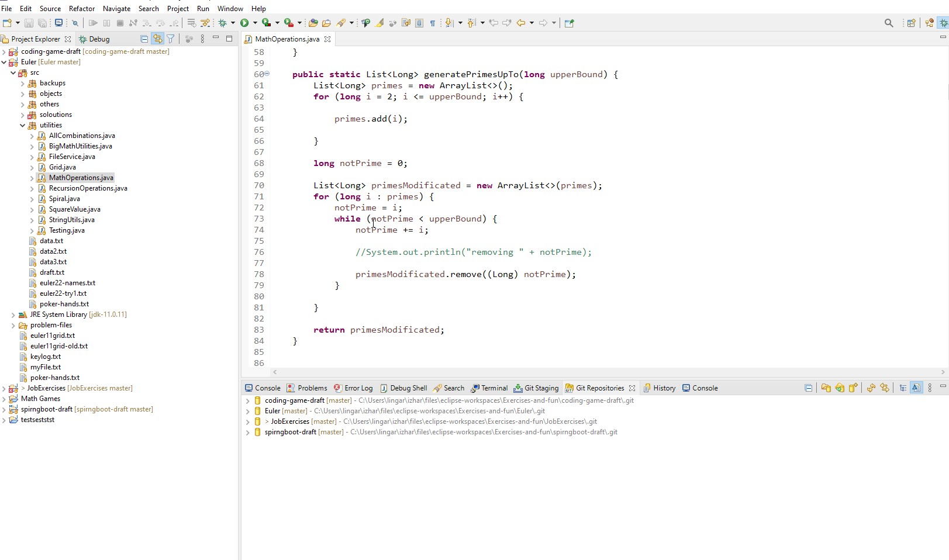Toggle Link with Editor in Project Explorer
The height and width of the screenshot is (560, 949).
pos(157,39)
